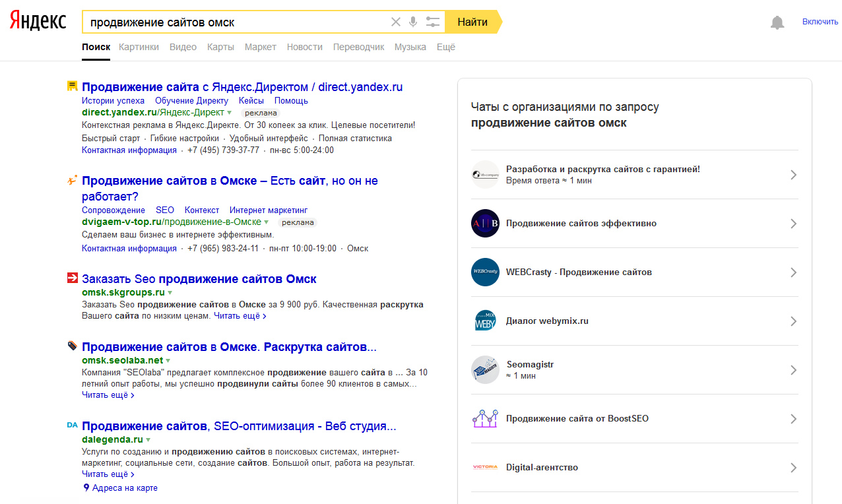Viewport: 842px width, 504px height.
Task: Click the Seomagistr organization logo
Action: 485,369
